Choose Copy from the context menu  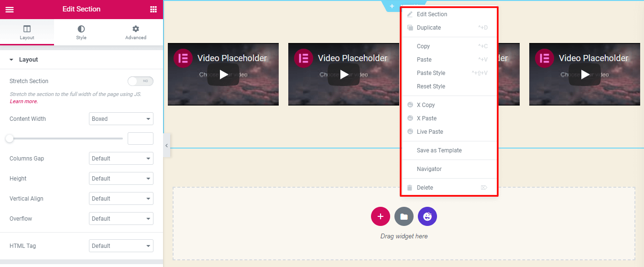pos(449,46)
